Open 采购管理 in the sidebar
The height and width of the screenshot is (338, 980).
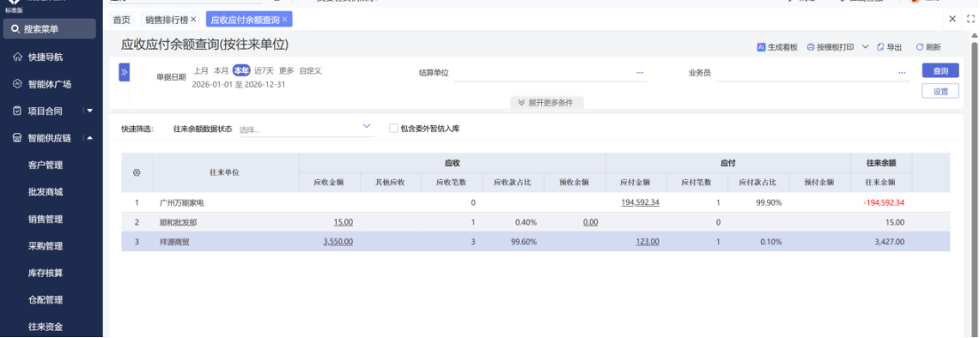point(45,246)
